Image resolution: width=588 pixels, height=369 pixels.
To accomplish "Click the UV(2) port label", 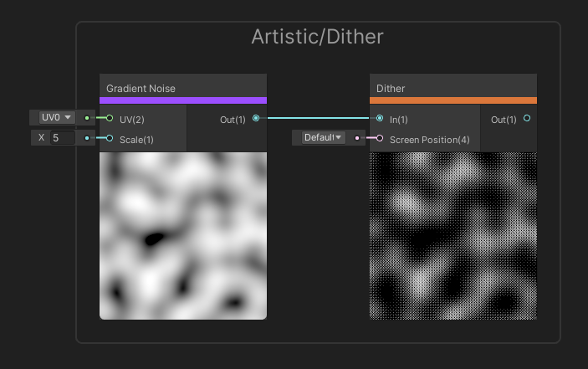I will click(x=131, y=120).
